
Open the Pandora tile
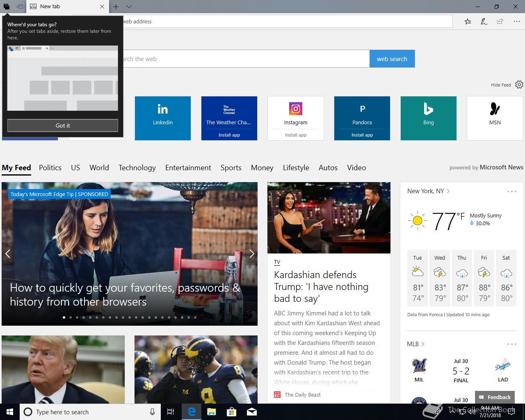362,114
